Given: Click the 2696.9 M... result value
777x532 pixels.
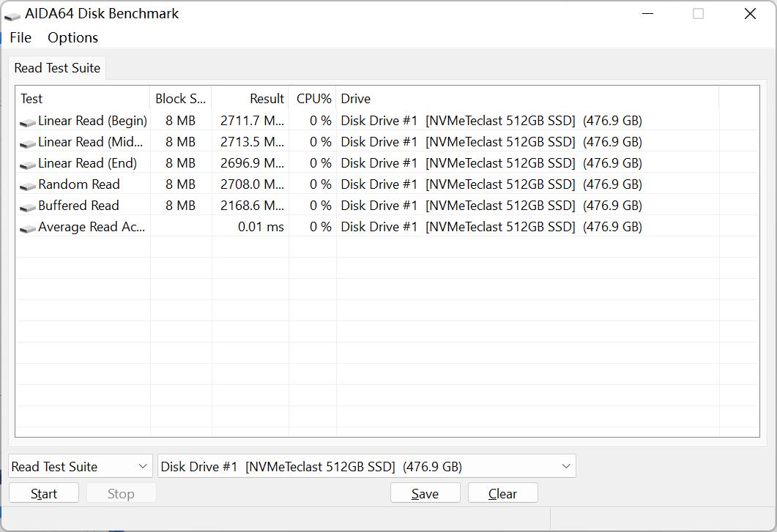Looking at the screenshot, I should point(252,163).
